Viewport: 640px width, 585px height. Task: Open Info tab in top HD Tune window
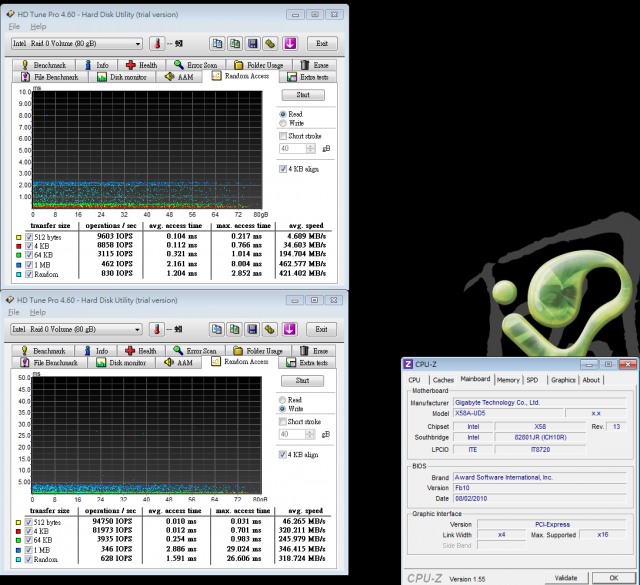(97, 65)
